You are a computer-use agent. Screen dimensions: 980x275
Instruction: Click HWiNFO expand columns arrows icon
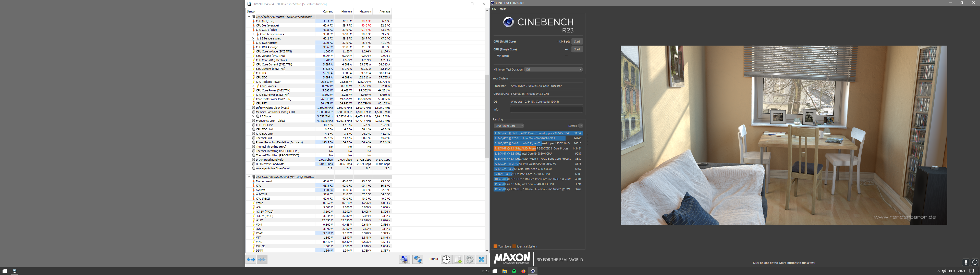251,259
